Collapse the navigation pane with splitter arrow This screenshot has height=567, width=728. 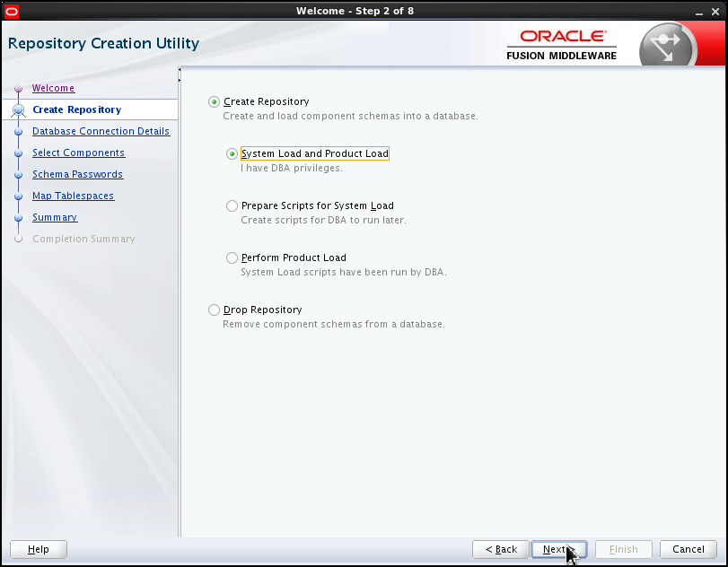[x=180, y=70]
